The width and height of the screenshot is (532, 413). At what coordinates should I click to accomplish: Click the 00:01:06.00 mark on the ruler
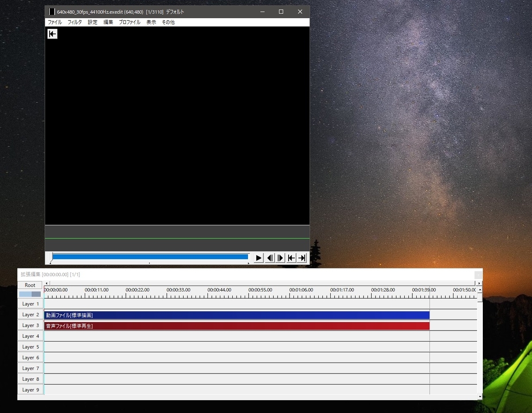[x=301, y=290]
